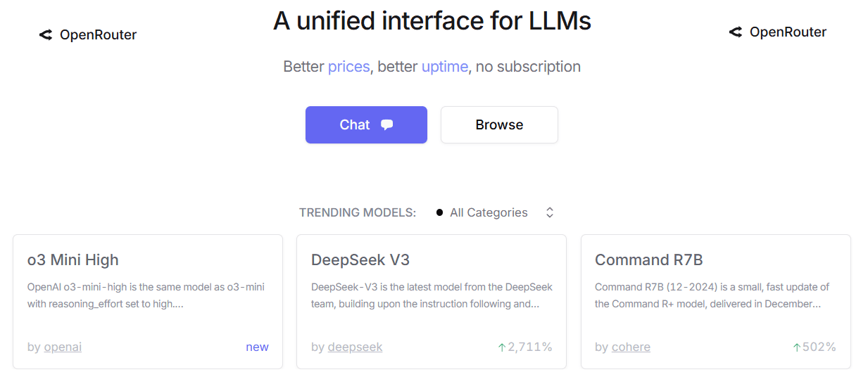Expand the All Categories chevron selector
868x384 pixels.
pyautogui.click(x=550, y=212)
